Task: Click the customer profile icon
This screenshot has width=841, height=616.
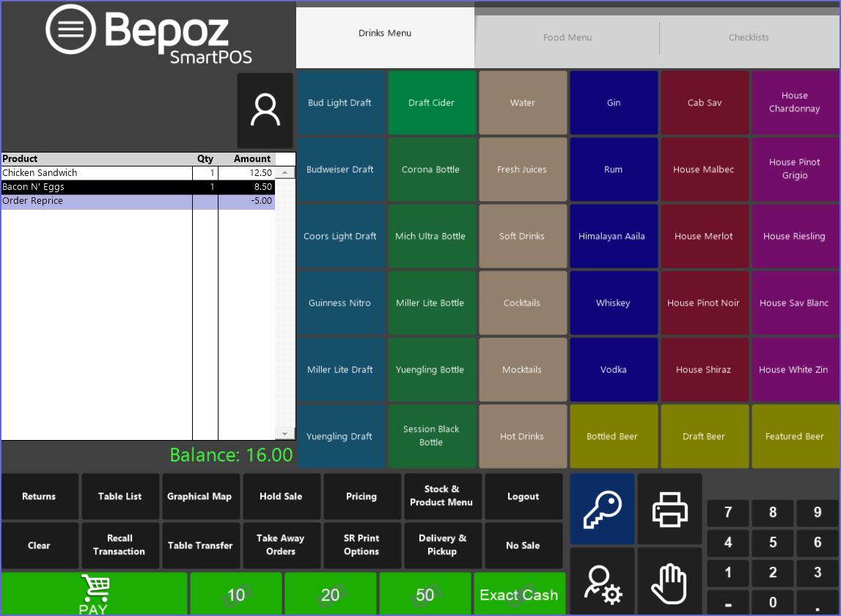Action: click(x=265, y=111)
